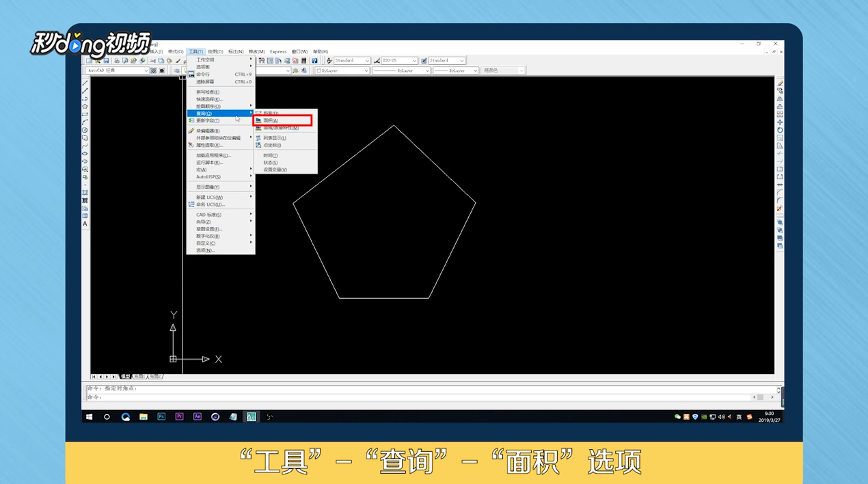Choose 点坐标(I) in the submenu
The height and width of the screenshot is (484, 868).
pos(286,145)
